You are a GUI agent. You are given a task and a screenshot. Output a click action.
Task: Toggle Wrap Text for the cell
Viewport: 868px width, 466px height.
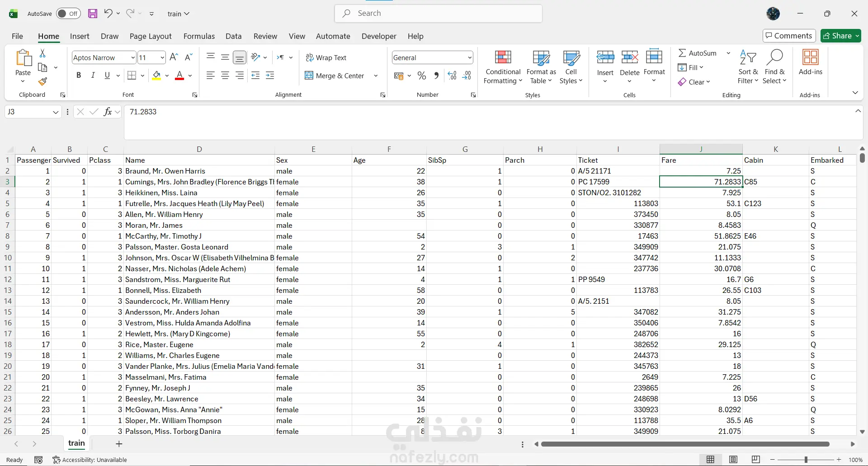coord(326,57)
